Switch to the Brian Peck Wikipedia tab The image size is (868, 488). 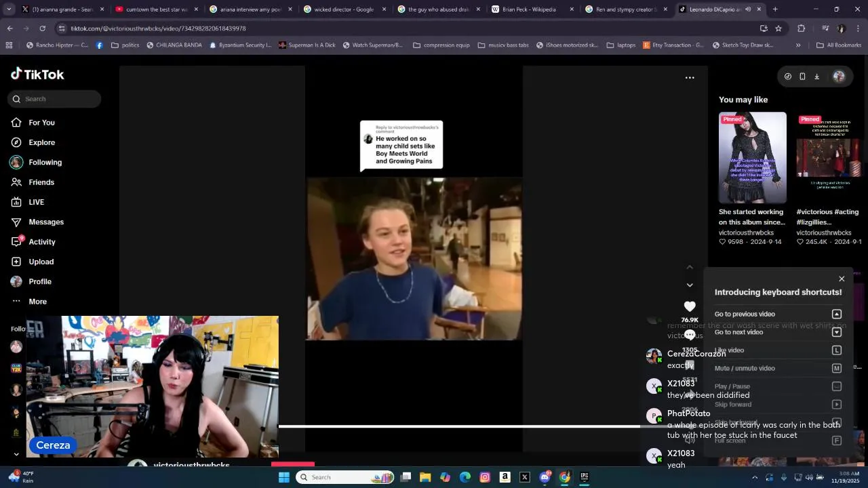532,9
